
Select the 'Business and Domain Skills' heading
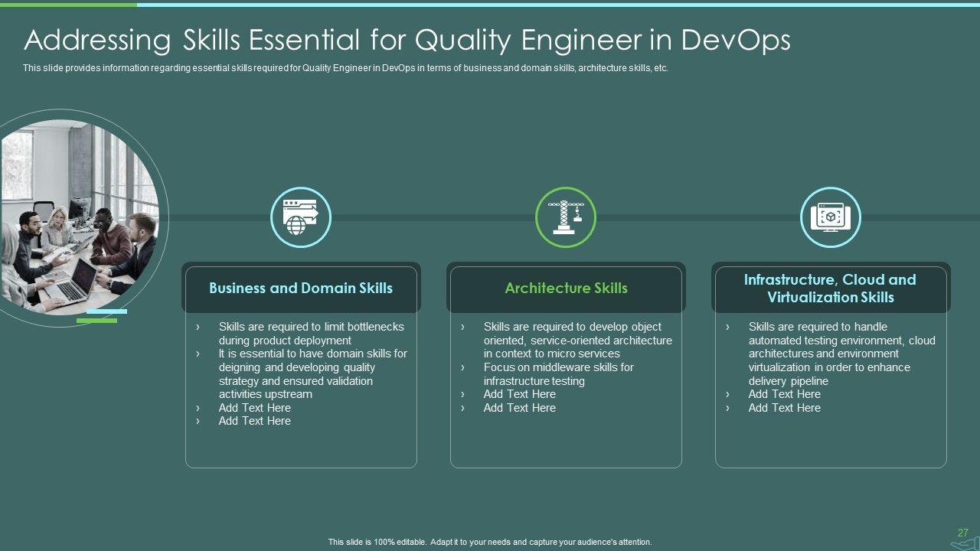coord(301,288)
